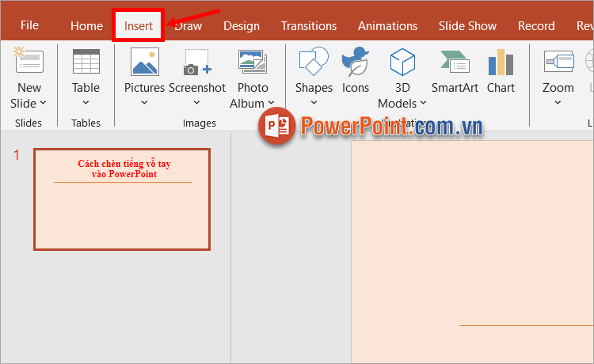
Task: Expand the Pictures dropdown chevron
Action: point(144,103)
